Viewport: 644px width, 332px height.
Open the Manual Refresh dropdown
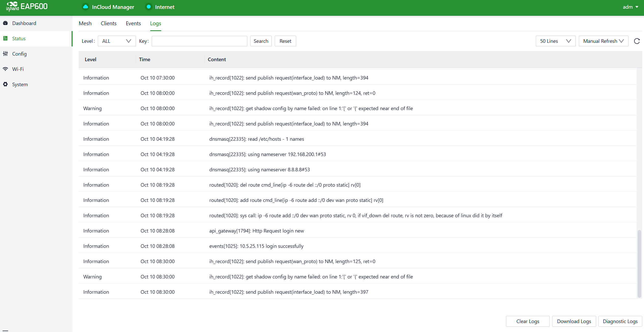click(603, 41)
